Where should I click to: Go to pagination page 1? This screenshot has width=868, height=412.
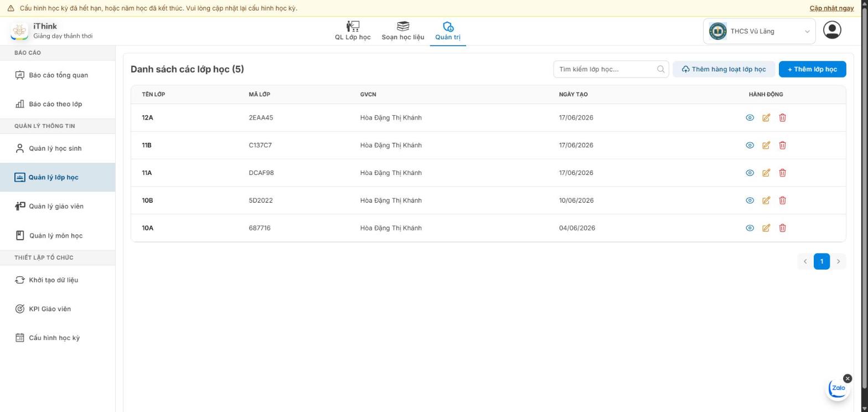click(x=821, y=261)
